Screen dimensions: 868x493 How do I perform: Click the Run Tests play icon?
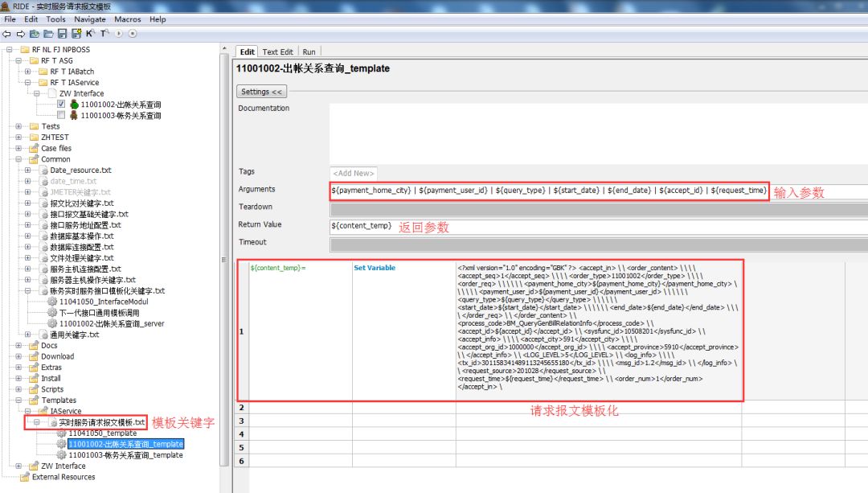[118, 34]
